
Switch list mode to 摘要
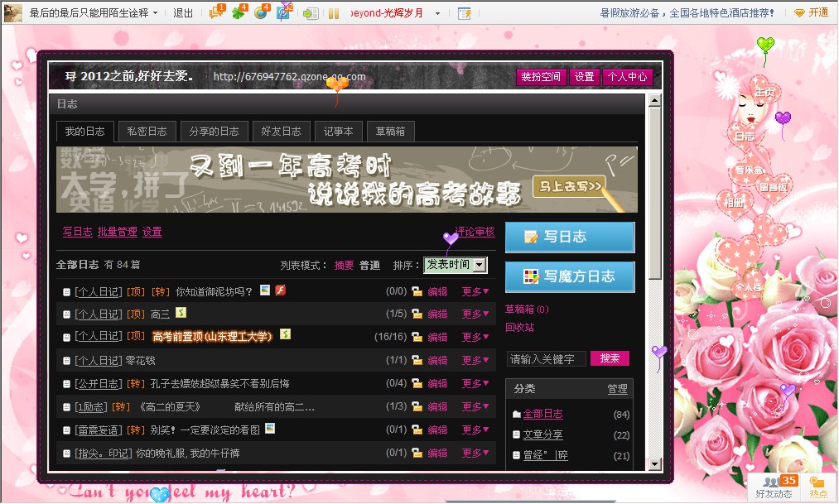[x=344, y=266]
